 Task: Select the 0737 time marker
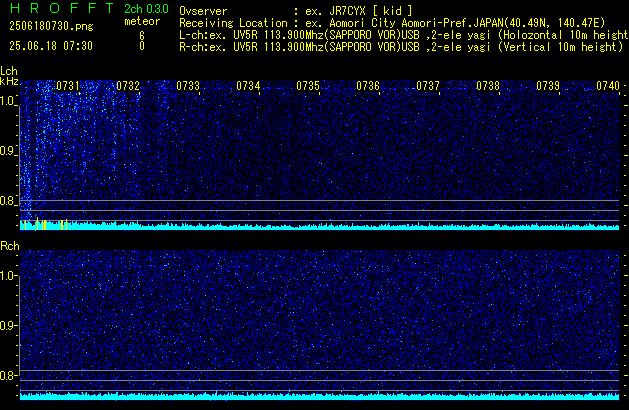(x=428, y=86)
